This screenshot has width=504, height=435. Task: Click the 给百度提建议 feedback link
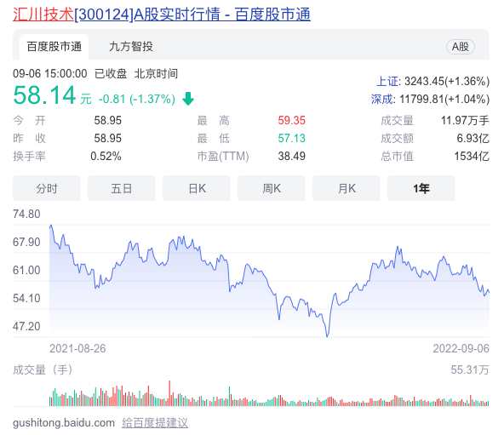point(155,422)
